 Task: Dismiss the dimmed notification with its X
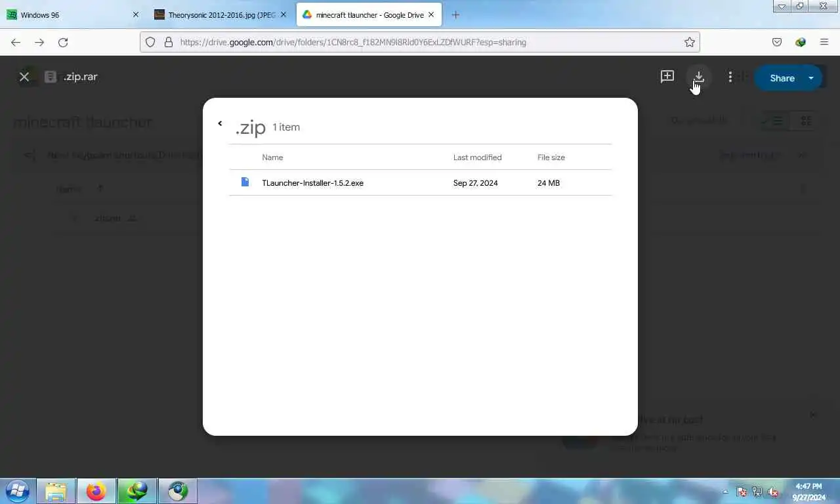813,414
